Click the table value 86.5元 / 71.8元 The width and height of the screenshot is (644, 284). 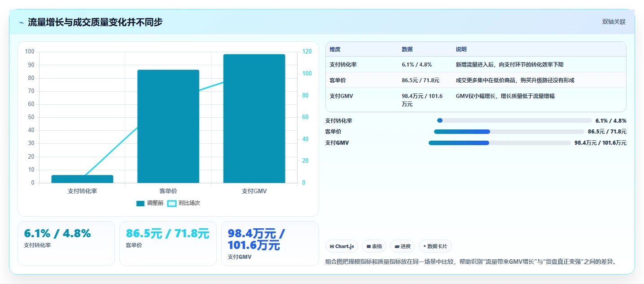(x=421, y=80)
